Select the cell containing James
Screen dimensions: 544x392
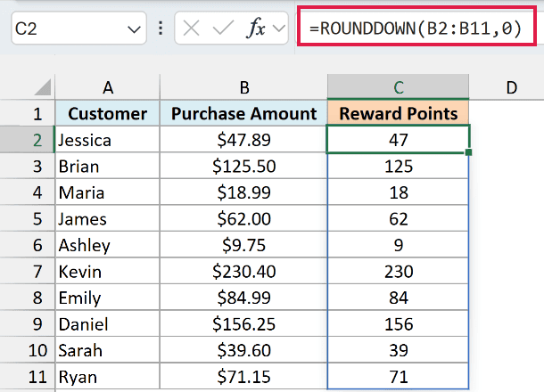[x=108, y=219]
